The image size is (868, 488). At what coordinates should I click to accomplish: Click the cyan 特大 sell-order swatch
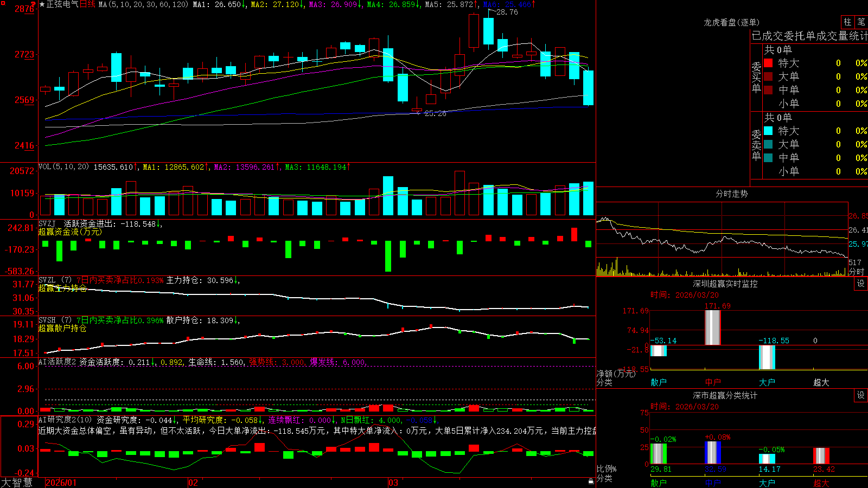coord(768,131)
